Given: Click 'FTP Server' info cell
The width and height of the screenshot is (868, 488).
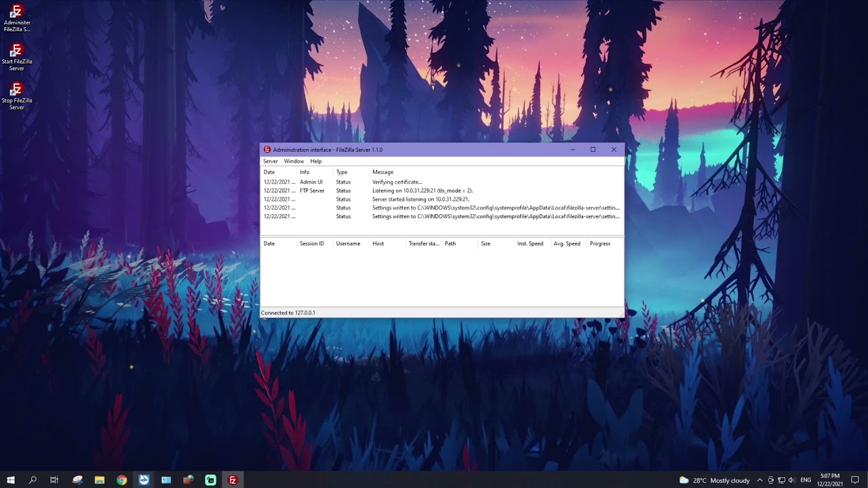Looking at the screenshot, I should tap(312, 191).
